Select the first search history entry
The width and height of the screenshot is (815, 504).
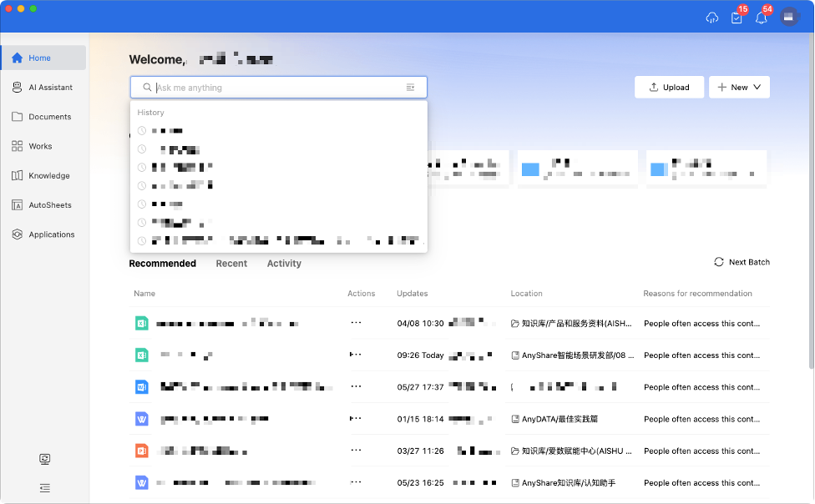coord(167,131)
